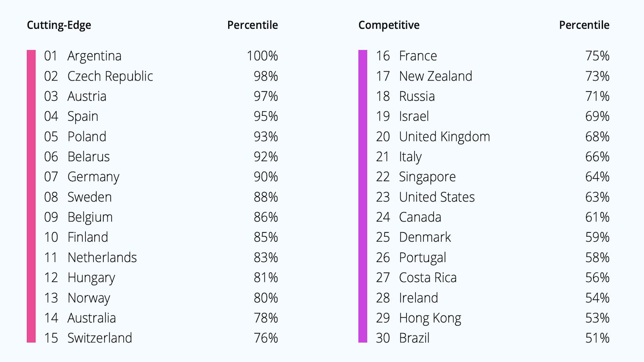Viewport: 644px width, 362px height.
Task: Select the Argentina row ranked 01
Action: click(161, 56)
